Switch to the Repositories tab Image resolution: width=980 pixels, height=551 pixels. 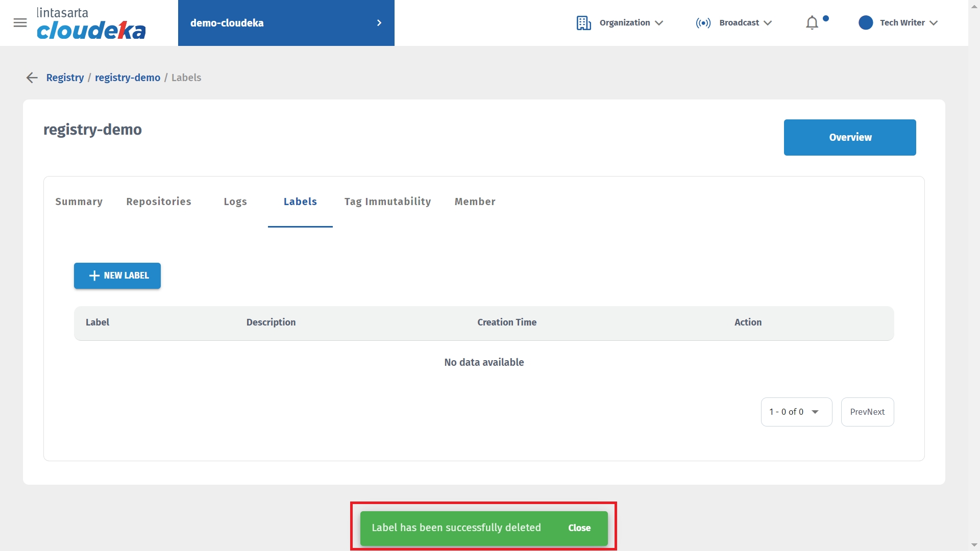click(x=159, y=202)
